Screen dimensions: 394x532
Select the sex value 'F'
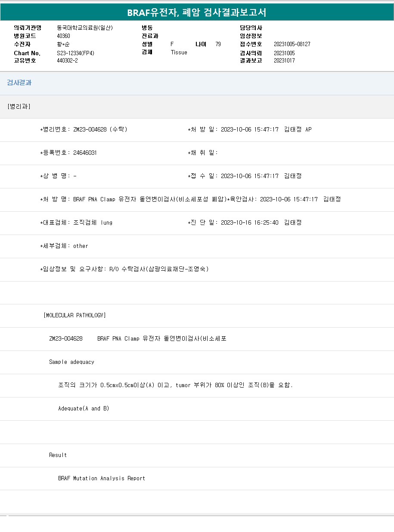(172, 44)
